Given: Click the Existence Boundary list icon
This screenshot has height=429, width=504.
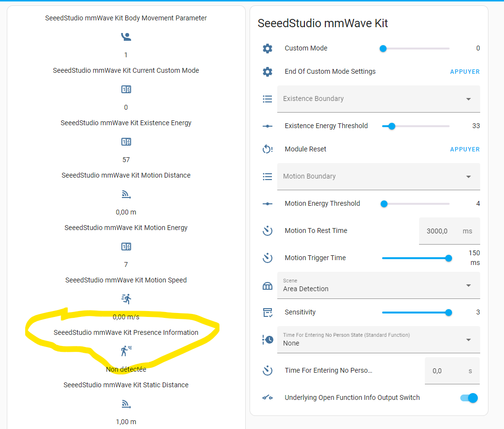Looking at the screenshot, I should click(x=268, y=99).
